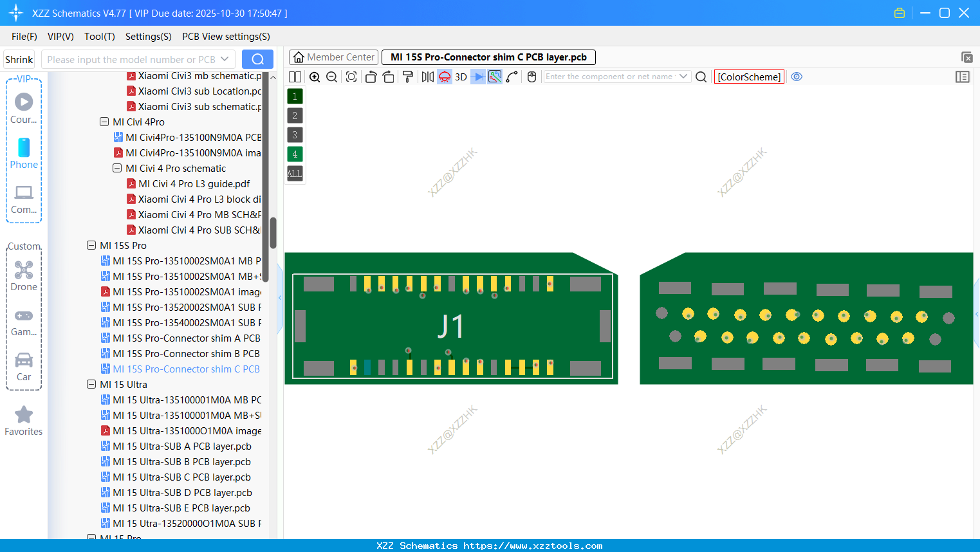Click the diode component toolbar icon

click(477, 77)
